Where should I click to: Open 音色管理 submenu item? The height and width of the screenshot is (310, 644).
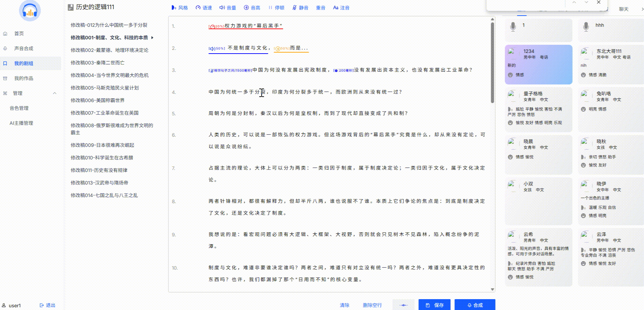point(19,108)
